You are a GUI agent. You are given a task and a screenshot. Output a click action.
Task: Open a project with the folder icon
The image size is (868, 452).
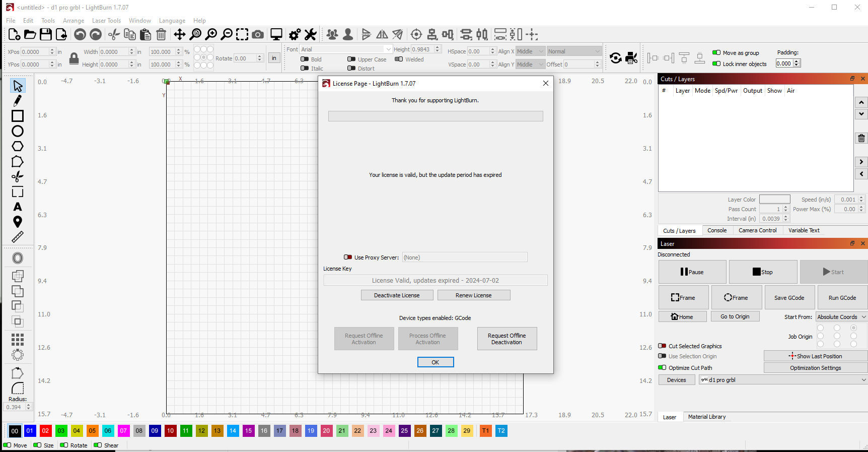click(30, 34)
